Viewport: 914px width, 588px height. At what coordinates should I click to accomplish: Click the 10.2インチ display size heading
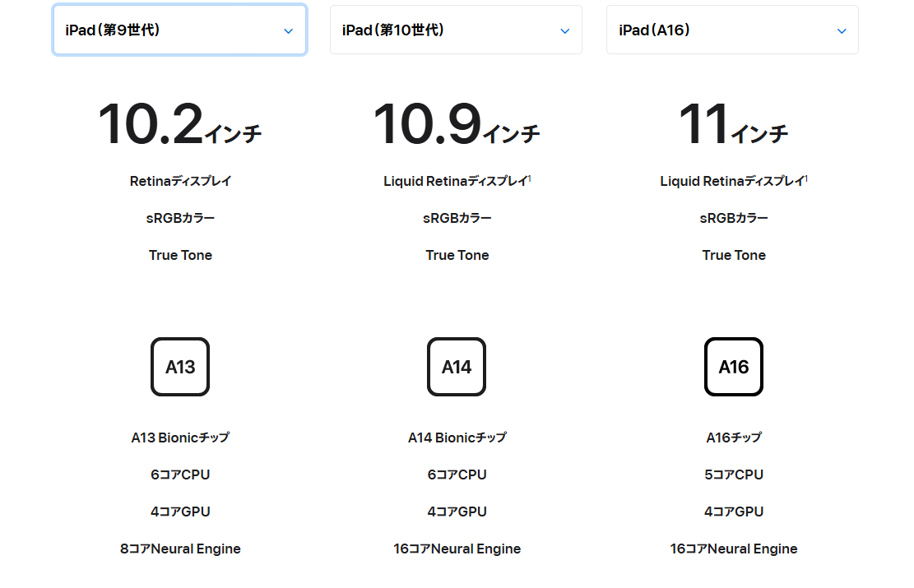coord(180,125)
